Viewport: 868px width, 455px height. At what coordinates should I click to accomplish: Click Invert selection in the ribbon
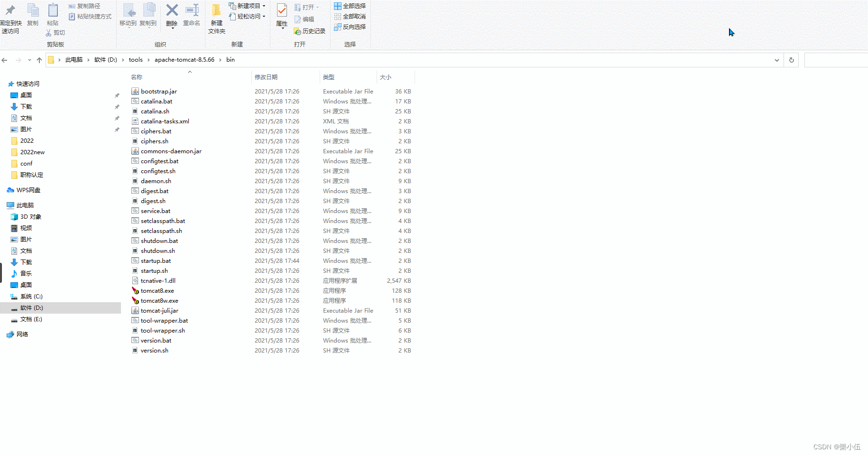point(350,27)
